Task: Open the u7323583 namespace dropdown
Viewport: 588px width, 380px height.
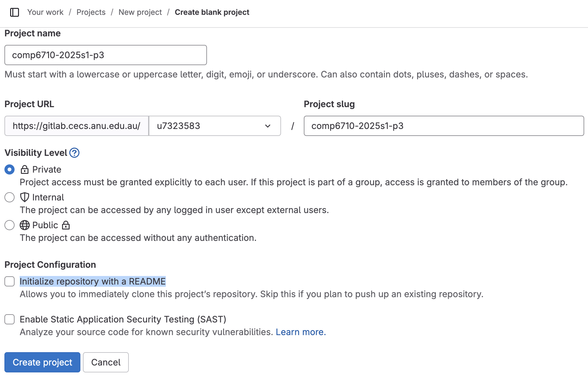Action: (267, 126)
